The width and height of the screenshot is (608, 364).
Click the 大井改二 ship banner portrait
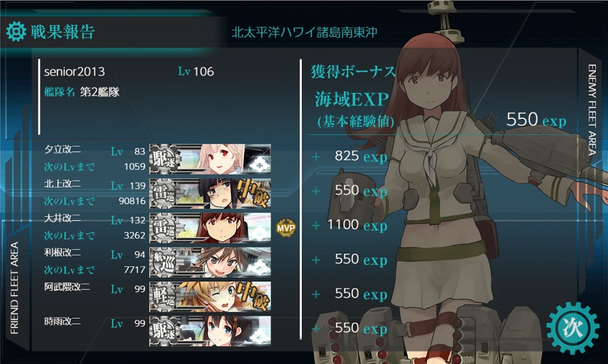(x=210, y=227)
